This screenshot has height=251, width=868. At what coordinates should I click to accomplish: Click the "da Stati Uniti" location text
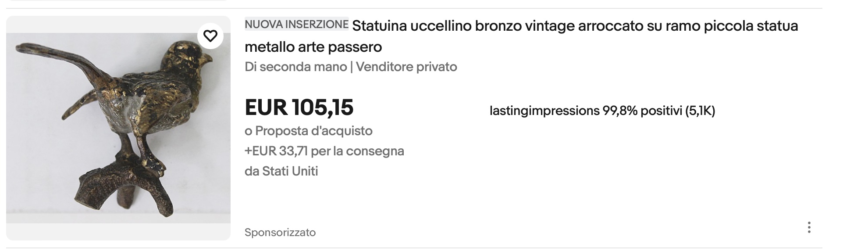pyautogui.click(x=281, y=171)
